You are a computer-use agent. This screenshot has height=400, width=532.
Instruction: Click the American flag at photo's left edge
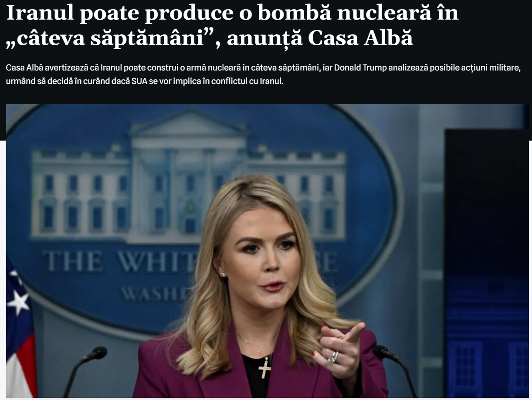(x=20, y=331)
